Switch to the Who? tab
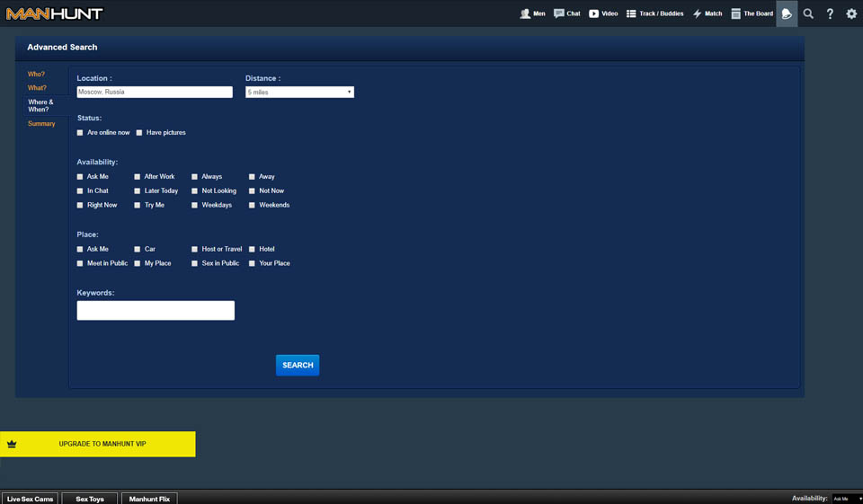The width and height of the screenshot is (863, 504). tap(36, 75)
